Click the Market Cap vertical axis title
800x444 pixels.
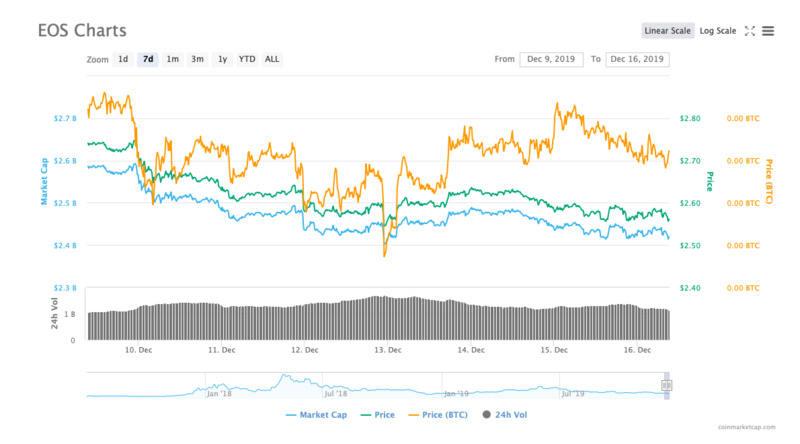[44, 181]
